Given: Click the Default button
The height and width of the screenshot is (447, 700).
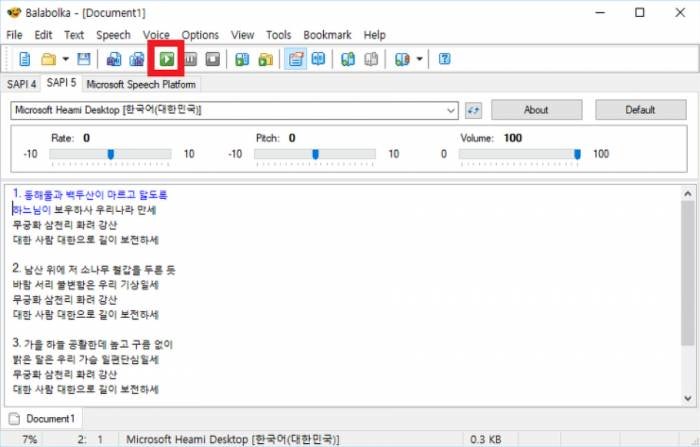Looking at the screenshot, I should [641, 110].
